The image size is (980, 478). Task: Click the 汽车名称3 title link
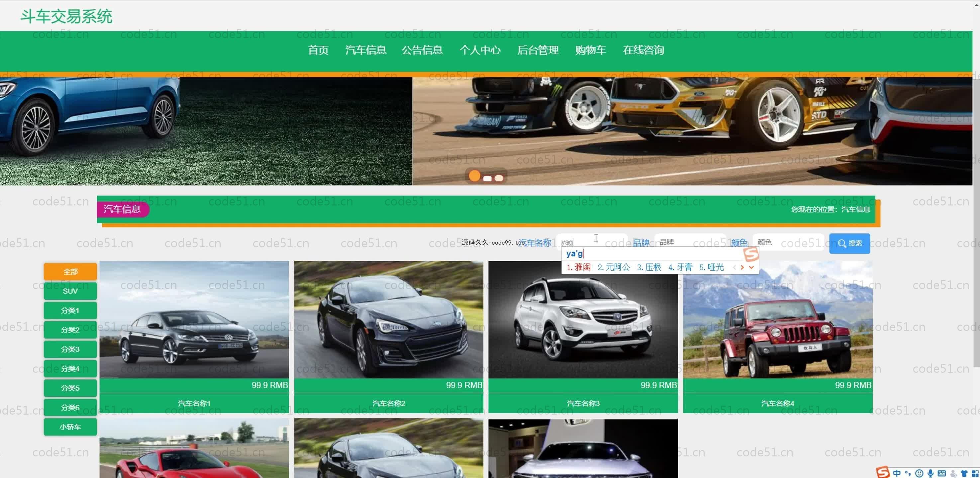[583, 403]
